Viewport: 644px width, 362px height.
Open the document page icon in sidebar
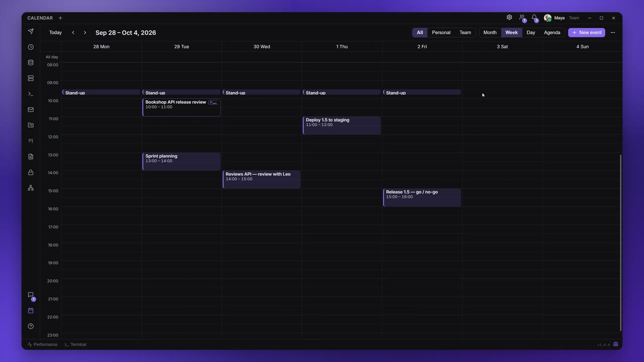click(31, 156)
